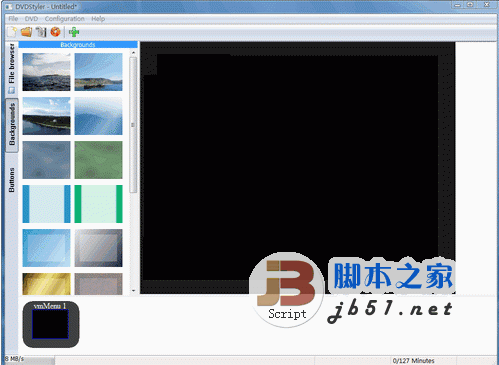Select the Backgrounds side tab
499x365 pixels.
[12, 125]
